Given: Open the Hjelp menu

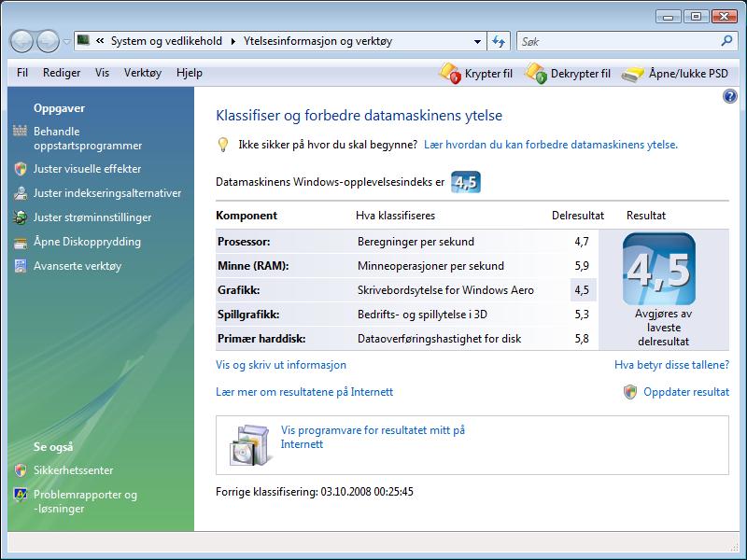Looking at the screenshot, I should pyautogui.click(x=190, y=73).
